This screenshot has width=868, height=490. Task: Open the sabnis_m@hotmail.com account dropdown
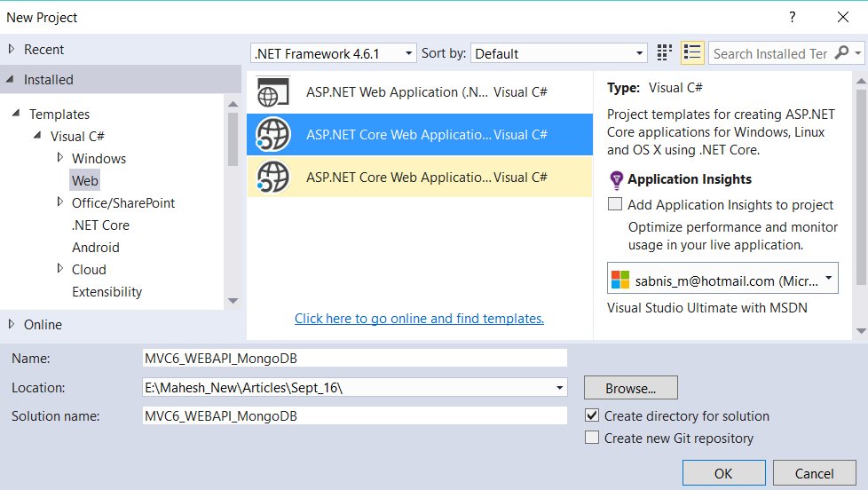tap(722, 278)
